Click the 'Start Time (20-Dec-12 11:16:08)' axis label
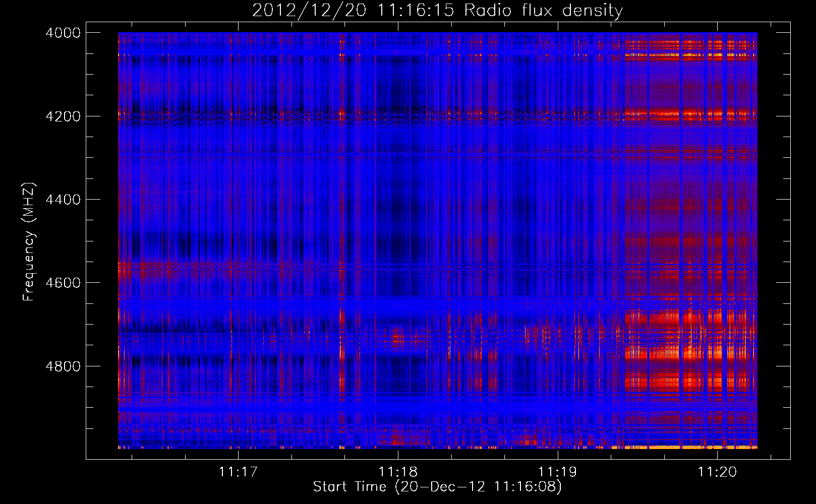 pos(437,487)
